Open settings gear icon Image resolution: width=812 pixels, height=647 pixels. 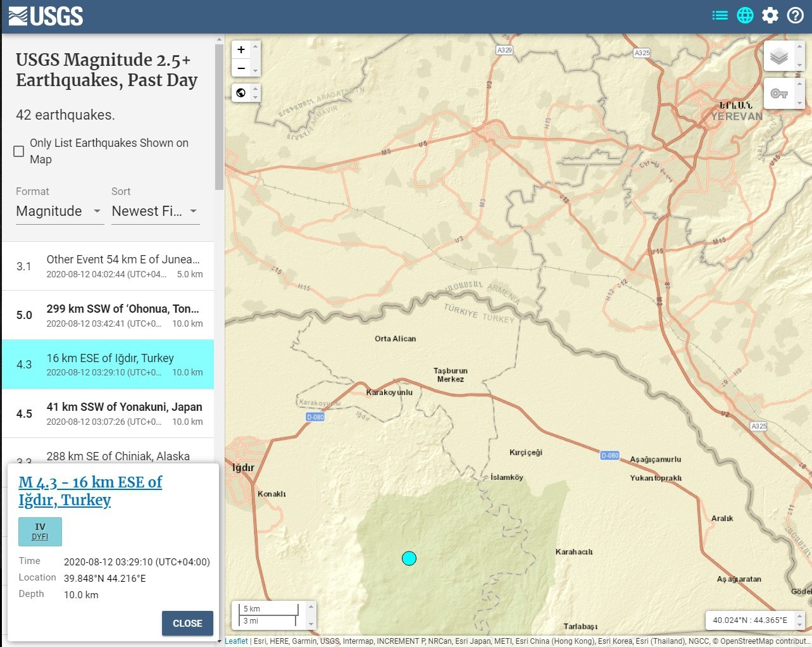[770, 15]
